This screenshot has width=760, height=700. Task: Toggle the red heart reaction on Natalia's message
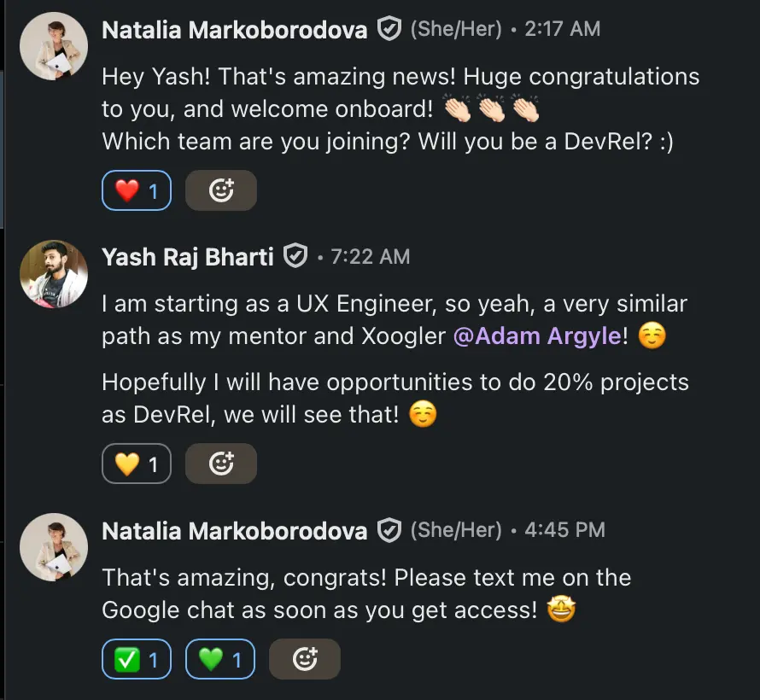[x=137, y=191]
